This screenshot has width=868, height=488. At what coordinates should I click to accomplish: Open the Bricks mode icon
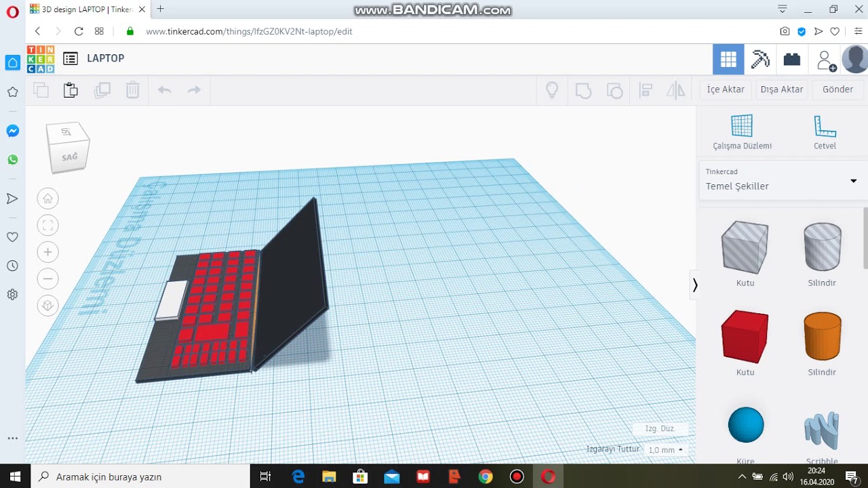point(791,59)
